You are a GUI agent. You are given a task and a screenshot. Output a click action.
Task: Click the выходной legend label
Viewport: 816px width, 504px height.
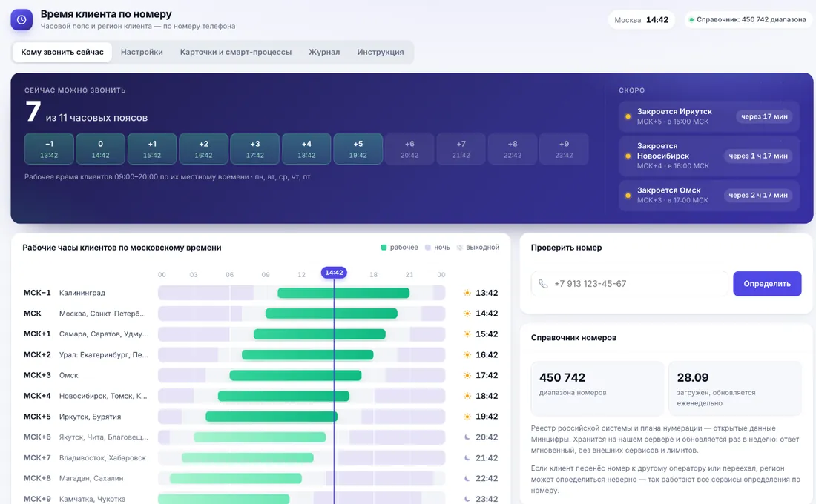[482, 248]
